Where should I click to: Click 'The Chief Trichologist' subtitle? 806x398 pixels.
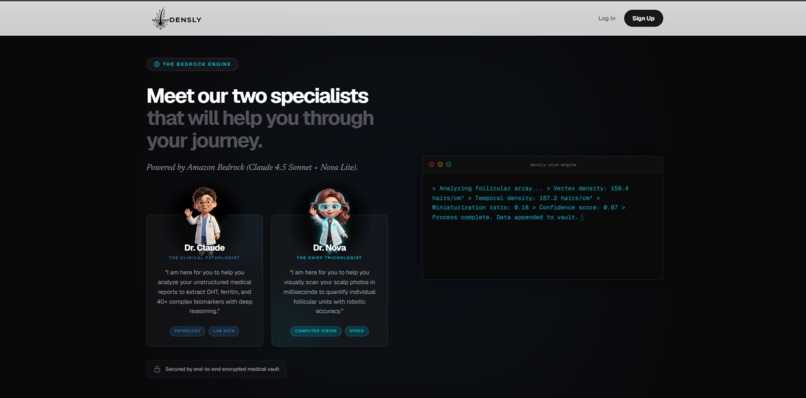tap(329, 258)
